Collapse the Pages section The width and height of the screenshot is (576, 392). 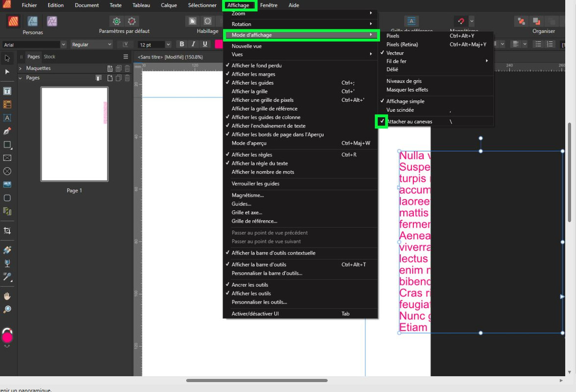pos(20,78)
